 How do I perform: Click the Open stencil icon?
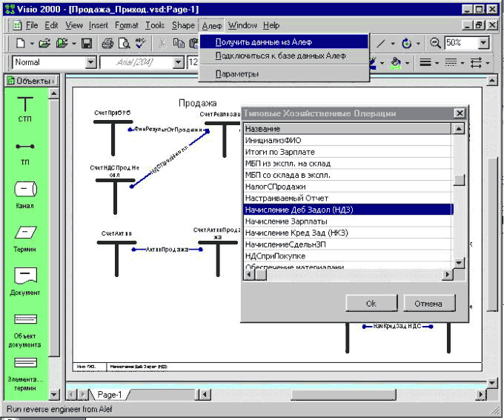[62, 43]
